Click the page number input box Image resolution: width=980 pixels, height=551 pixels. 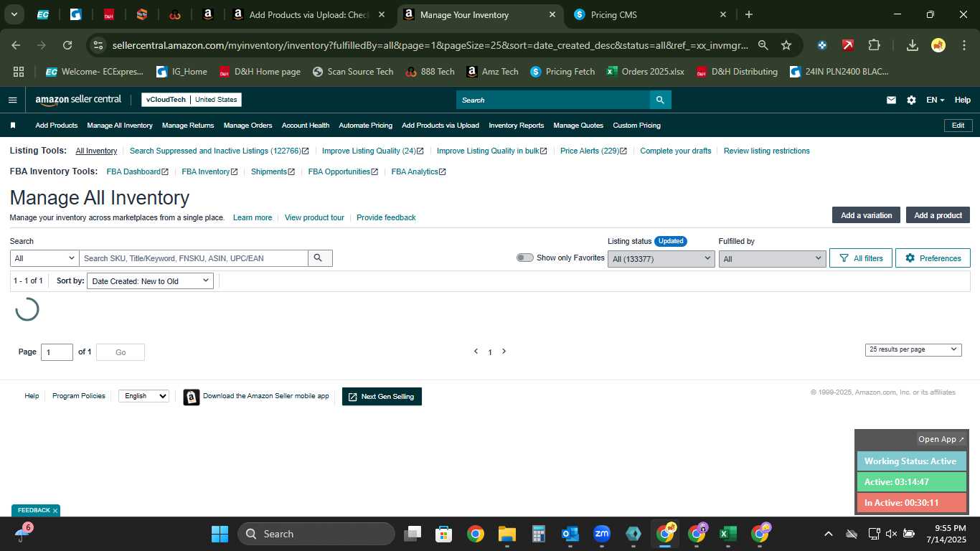coord(57,352)
